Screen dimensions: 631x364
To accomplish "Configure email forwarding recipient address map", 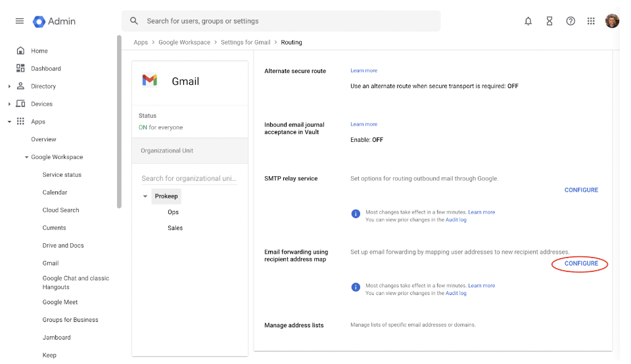I will click(x=581, y=263).
